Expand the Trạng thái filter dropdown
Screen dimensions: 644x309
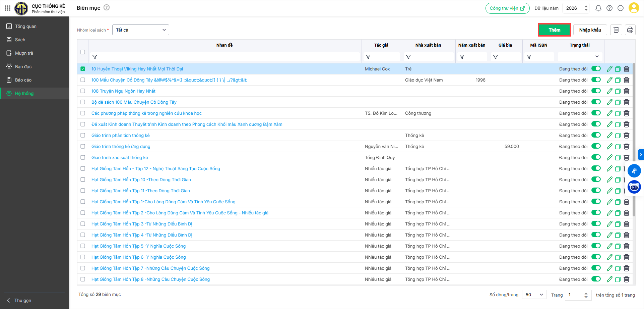pyautogui.click(x=580, y=57)
